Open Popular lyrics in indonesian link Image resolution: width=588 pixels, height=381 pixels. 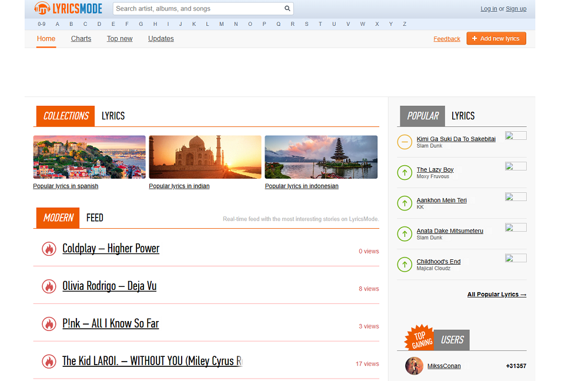(302, 186)
